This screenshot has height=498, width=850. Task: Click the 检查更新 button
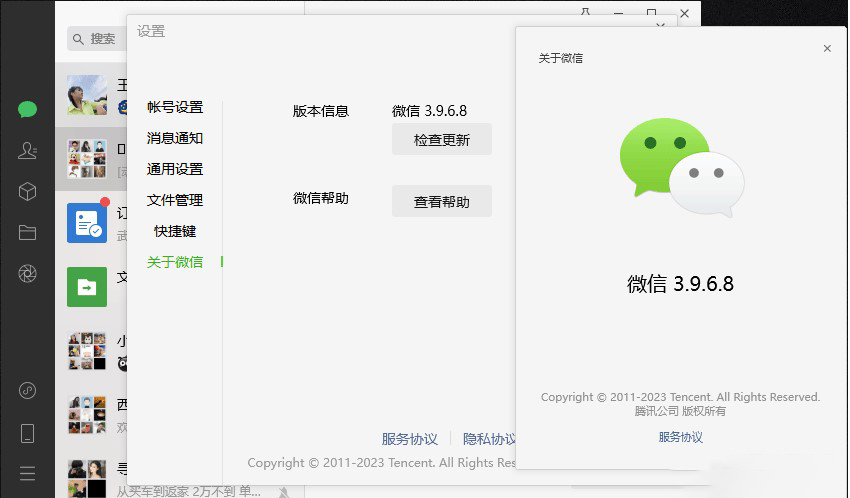442,139
